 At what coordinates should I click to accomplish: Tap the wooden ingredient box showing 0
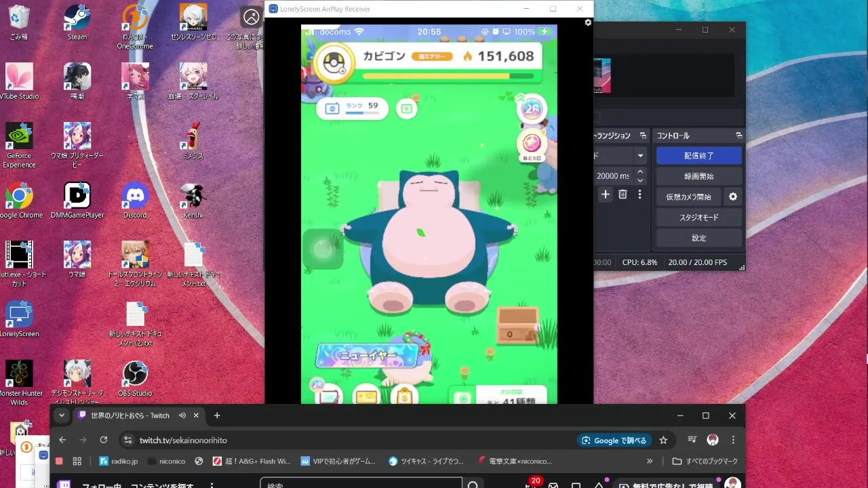(517, 325)
